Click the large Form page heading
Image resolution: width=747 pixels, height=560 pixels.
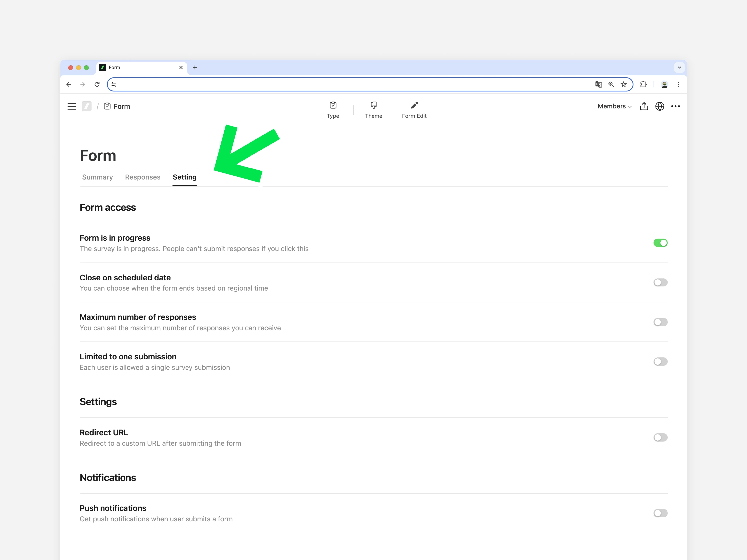pos(98,156)
